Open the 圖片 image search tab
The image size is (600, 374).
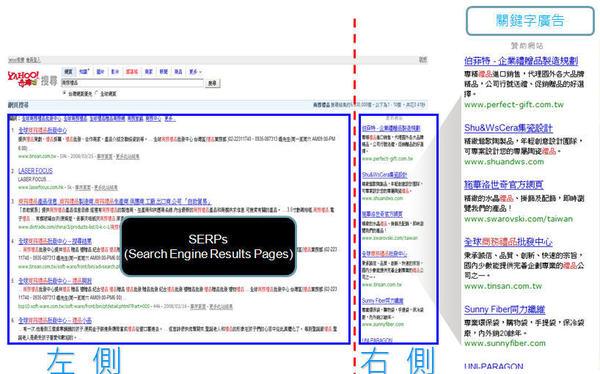[x=100, y=72]
